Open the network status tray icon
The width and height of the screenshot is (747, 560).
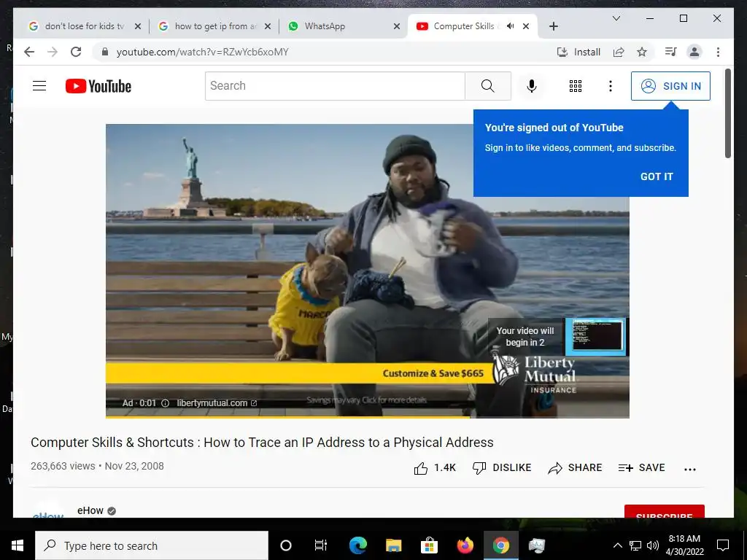coord(635,545)
